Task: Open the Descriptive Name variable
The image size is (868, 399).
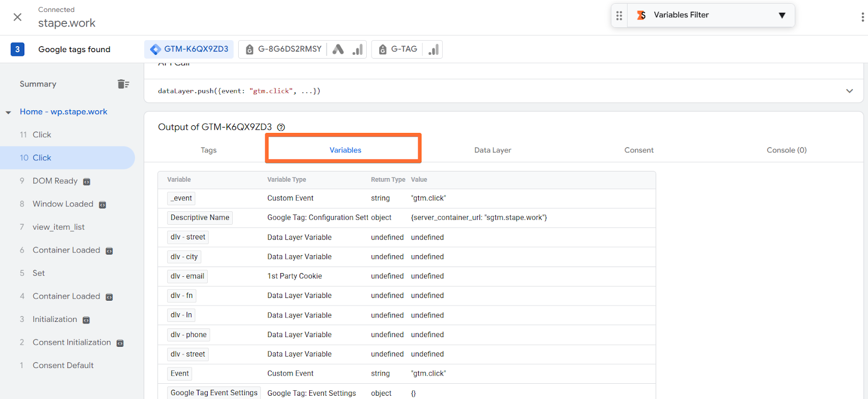Action: 200,218
